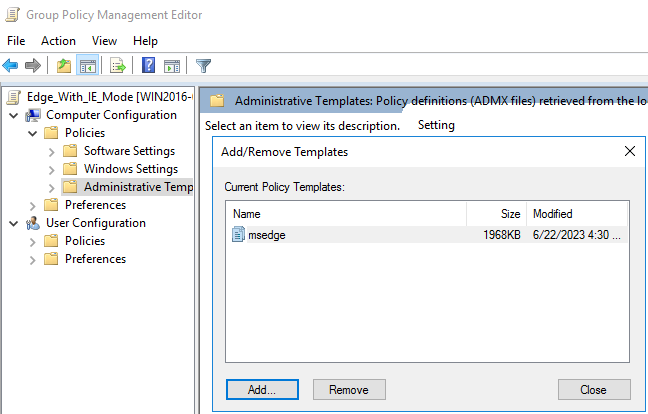This screenshot has width=648, height=414.
Task: Click the Filter funnel toolbar icon
Action: (203, 65)
